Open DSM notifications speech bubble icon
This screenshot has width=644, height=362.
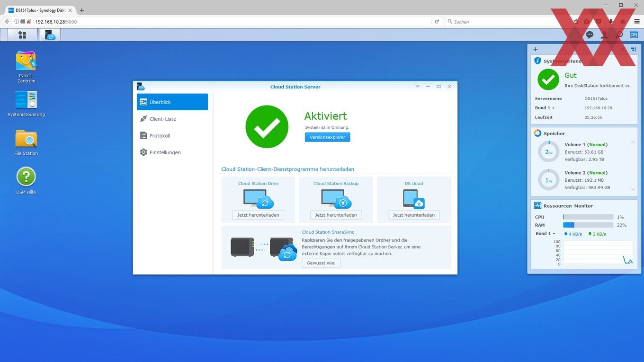[x=590, y=35]
